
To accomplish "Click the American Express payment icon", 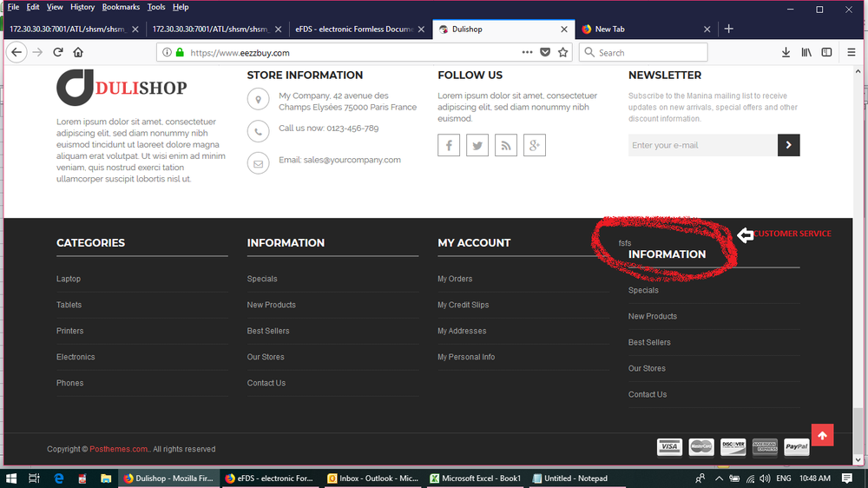I will (x=765, y=447).
